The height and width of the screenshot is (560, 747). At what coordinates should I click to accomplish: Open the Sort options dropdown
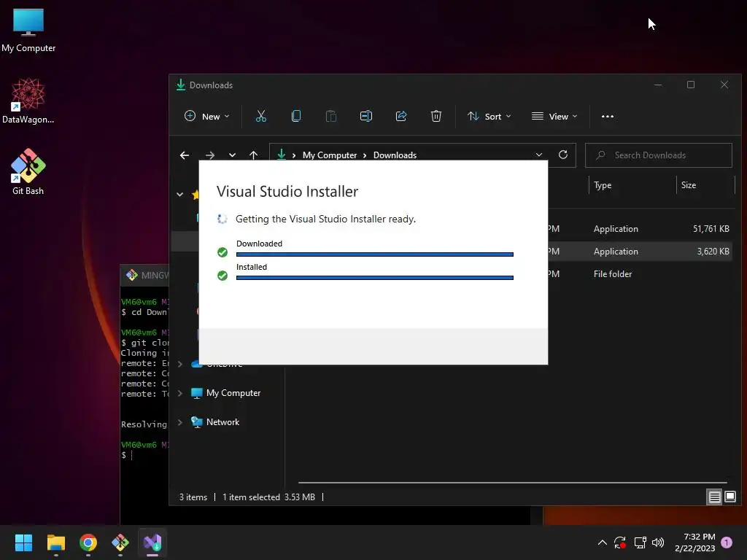pos(489,116)
